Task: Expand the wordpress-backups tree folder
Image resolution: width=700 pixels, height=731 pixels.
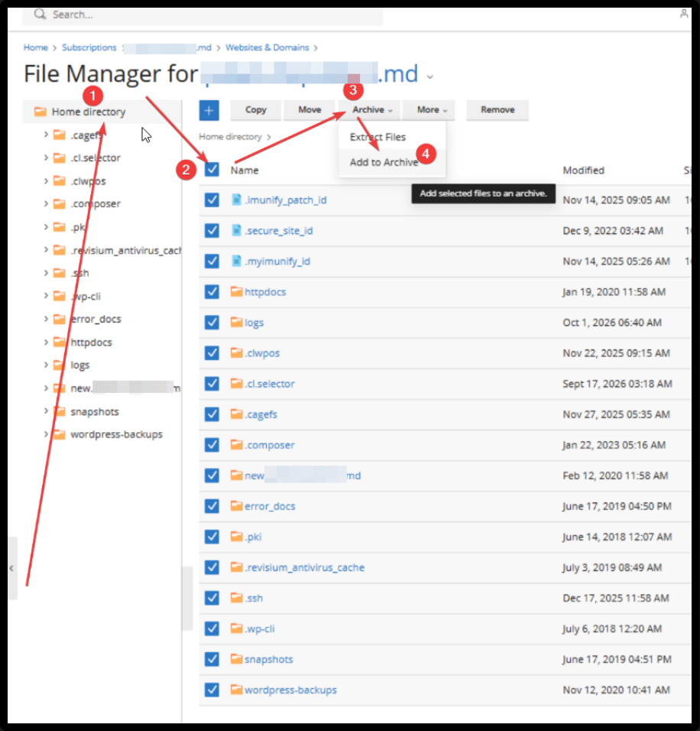Action: tap(46, 434)
